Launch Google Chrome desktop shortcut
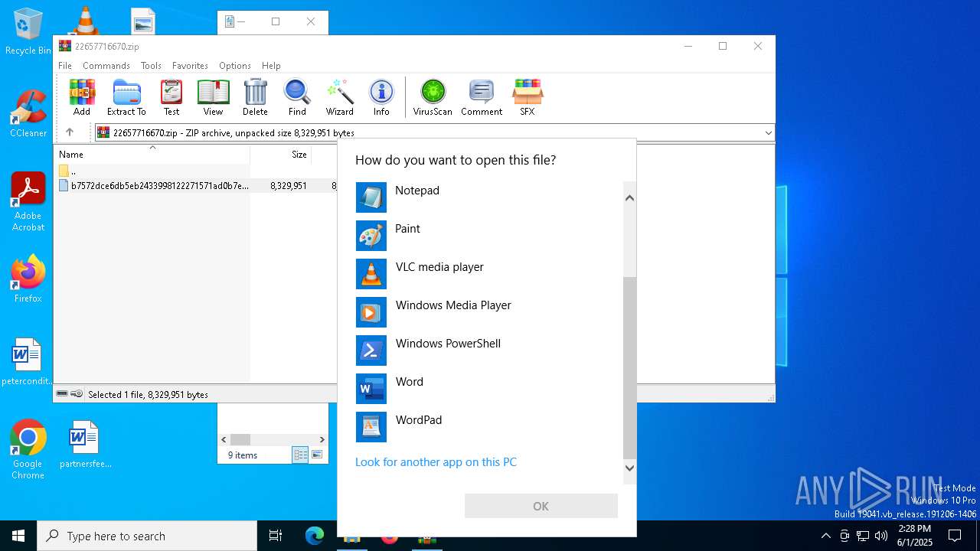 [x=28, y=450]
